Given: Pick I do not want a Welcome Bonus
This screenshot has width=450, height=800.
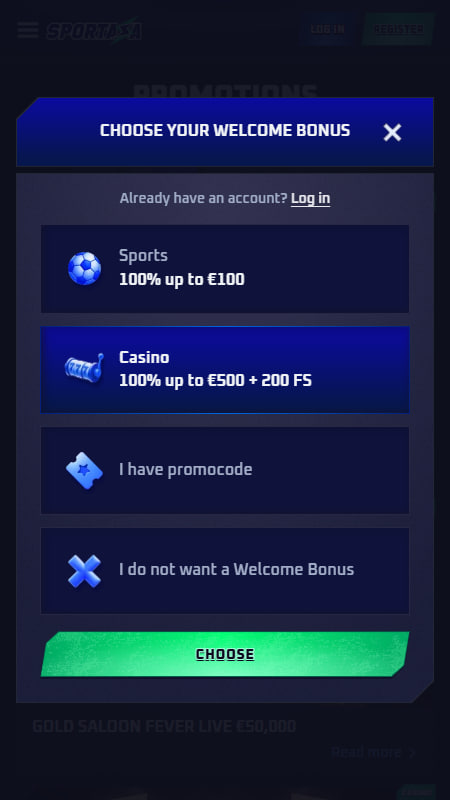Looking at the screenshot, I should click(x=225, y=570).
